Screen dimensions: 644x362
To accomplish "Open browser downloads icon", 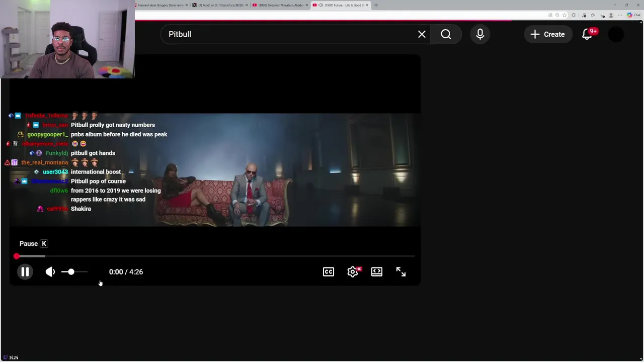I will click(602, 15).
